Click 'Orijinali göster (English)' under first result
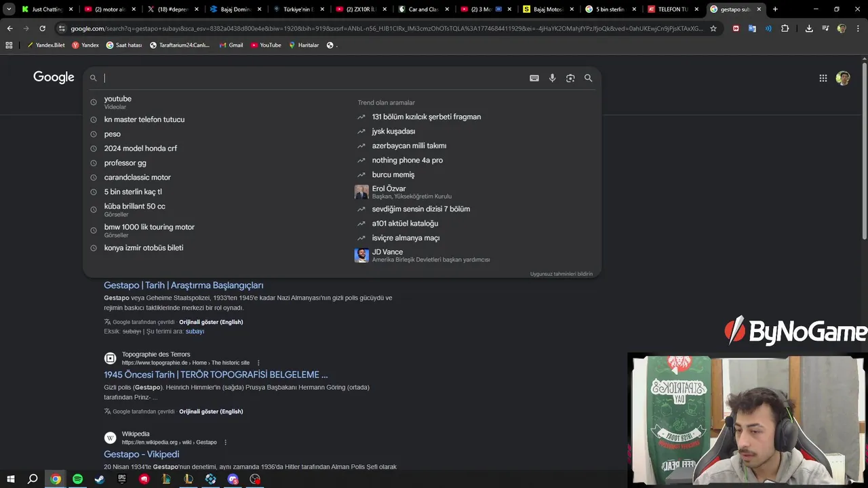The height and width of the screenshot is (488, 868). 211,322
